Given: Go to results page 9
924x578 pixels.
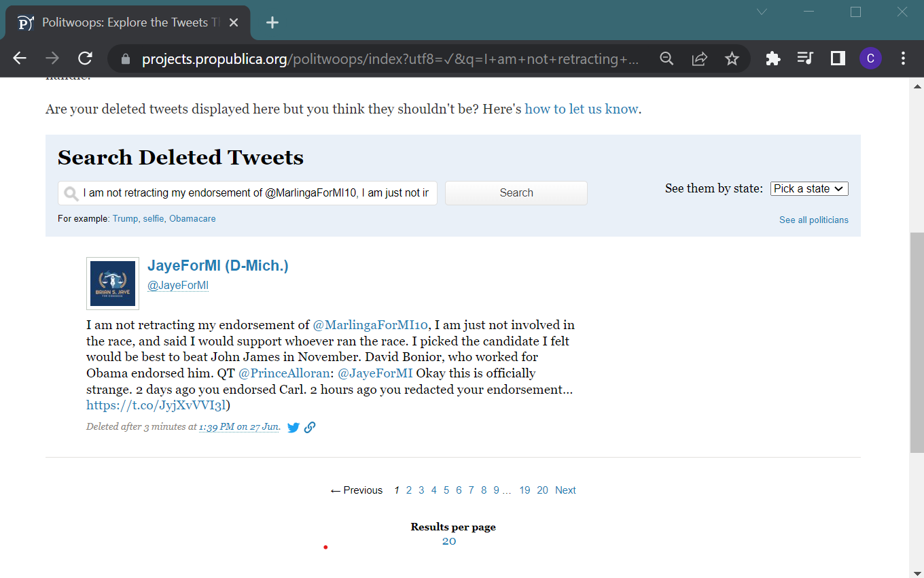Looking at the screenshot, I should pyautogui.click(x=497, y=490).
